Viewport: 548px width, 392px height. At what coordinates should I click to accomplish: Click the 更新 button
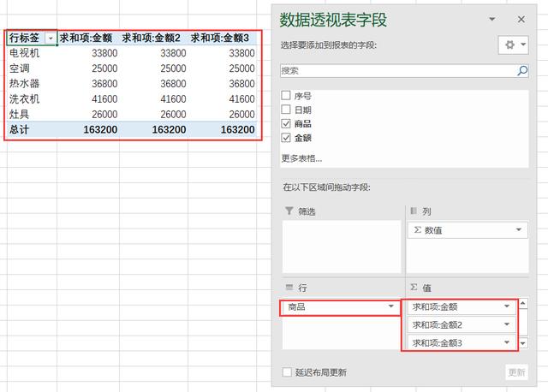pos(516,372)
